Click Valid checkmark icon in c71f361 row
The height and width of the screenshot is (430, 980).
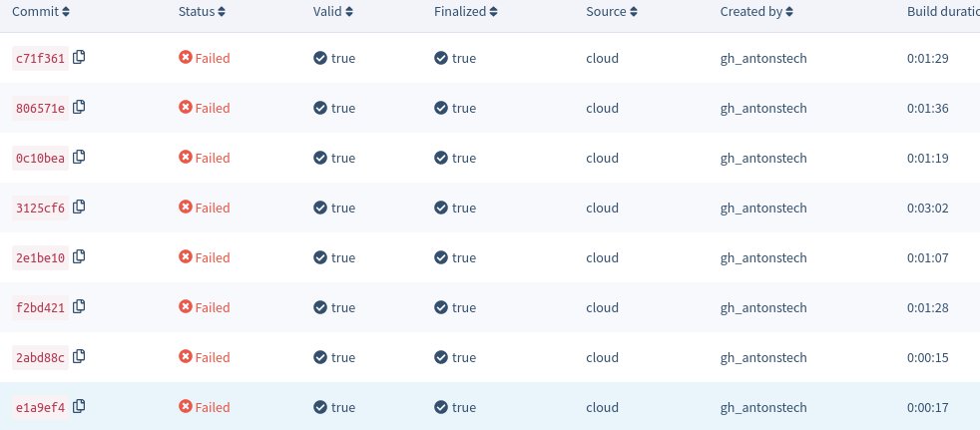tap(320, 58)
